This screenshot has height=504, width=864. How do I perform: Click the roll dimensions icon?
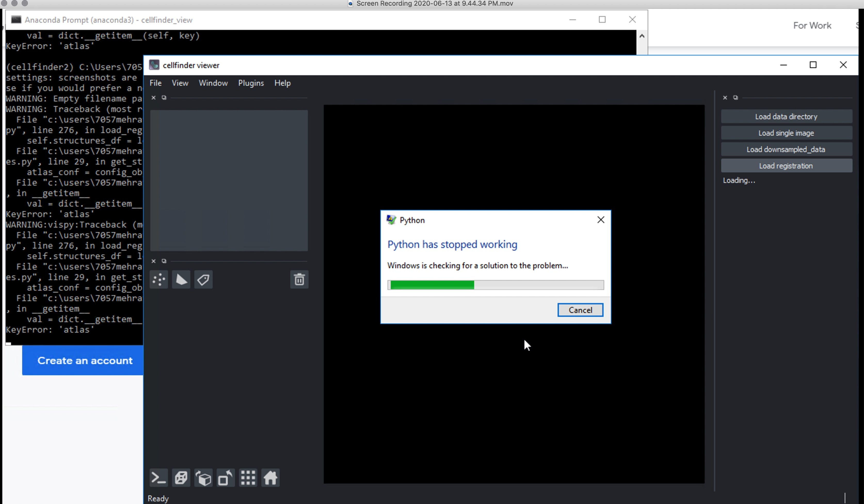203,478
